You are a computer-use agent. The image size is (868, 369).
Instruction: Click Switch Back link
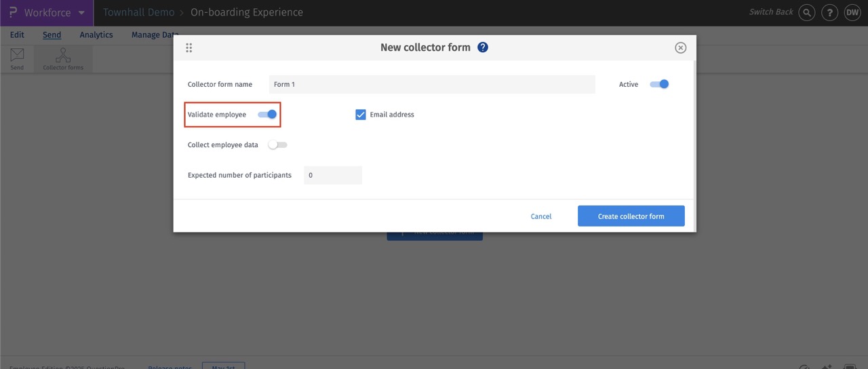pos(771,12)
